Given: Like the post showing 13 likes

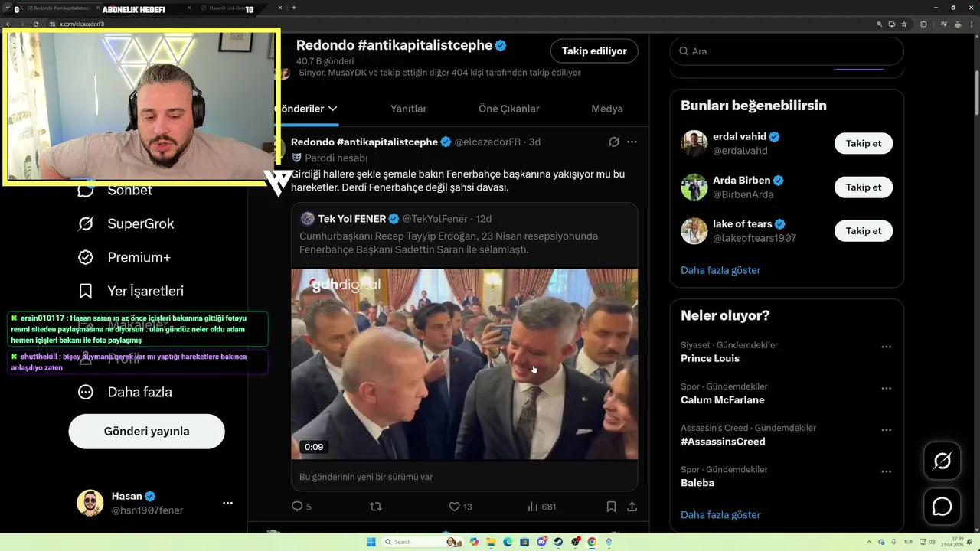Looking at the screenshot, I should pyautogui.click(x=454, y=506).
